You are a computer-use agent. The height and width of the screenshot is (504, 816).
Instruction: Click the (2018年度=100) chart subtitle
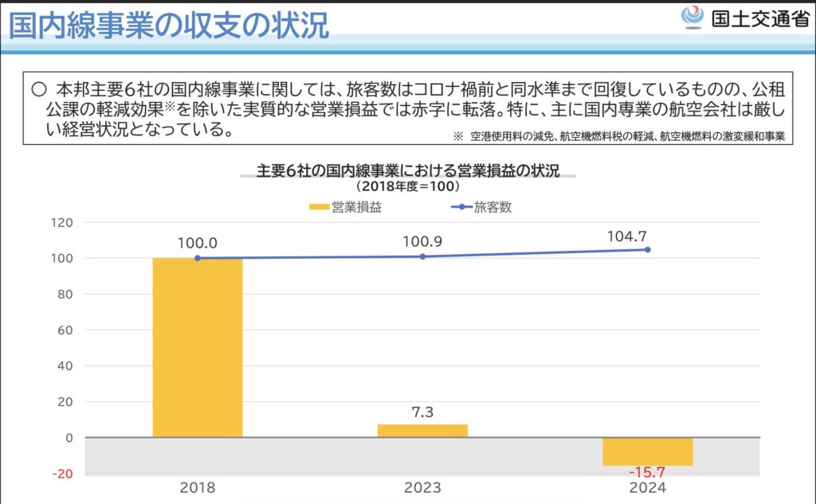click(408, 186)
